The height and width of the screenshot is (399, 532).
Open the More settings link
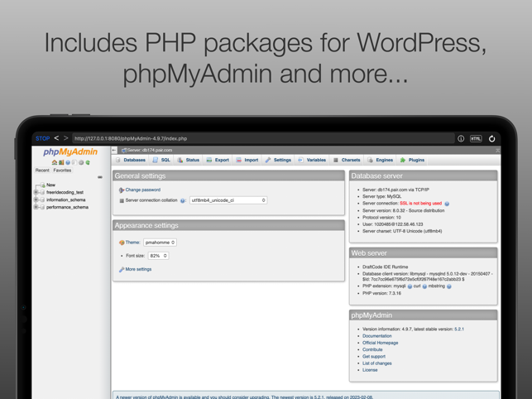138,269
